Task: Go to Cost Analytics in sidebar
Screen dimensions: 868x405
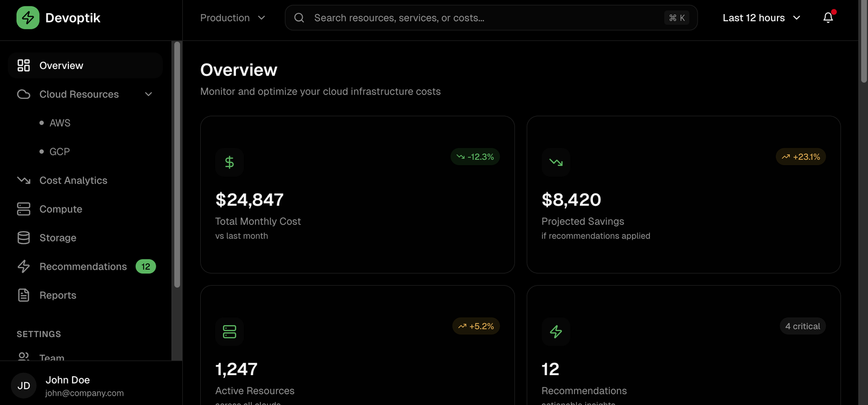Action: 73,180
